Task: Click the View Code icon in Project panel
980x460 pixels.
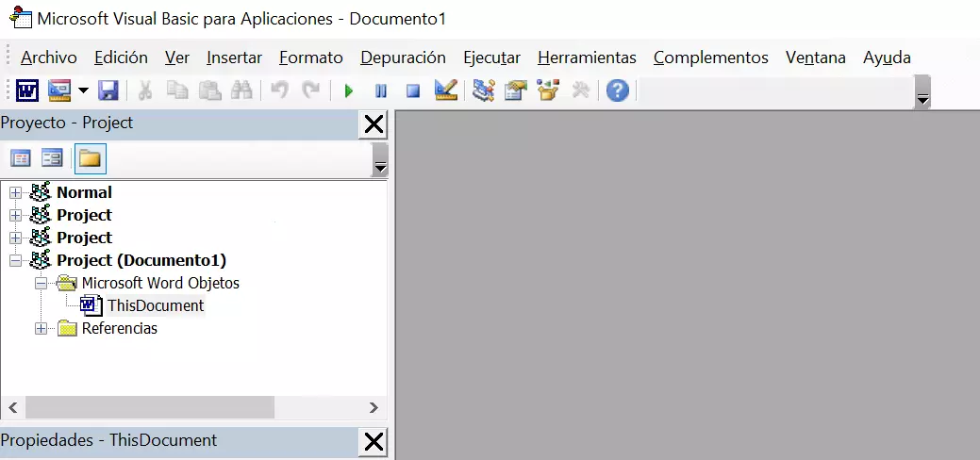Action: 21,158
